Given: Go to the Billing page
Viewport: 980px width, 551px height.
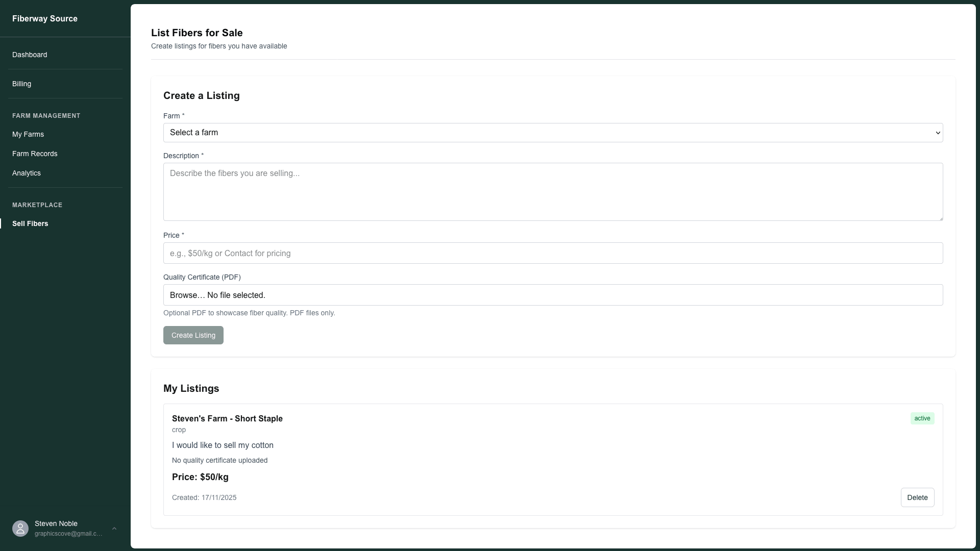Looking at the screenshot, I should click(x=21, y=84).
